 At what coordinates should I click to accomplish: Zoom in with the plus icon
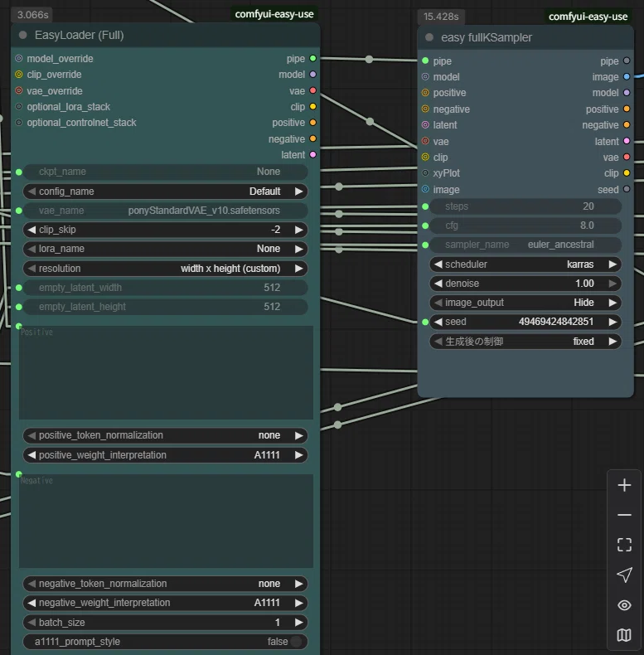click(624, 485)
